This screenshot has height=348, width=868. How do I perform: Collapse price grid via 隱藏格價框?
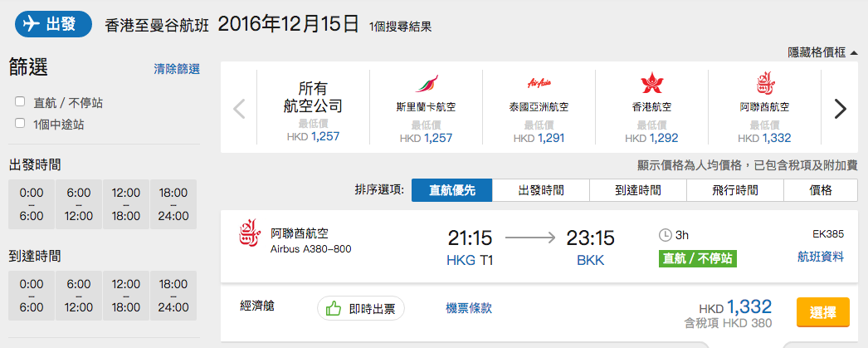pos(822,52)
